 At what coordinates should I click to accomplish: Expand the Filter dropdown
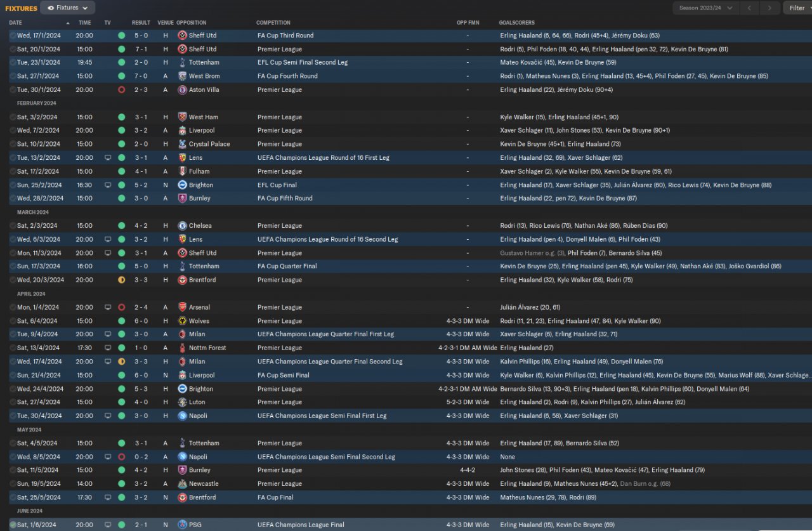pyautogui.click(x=797, y=8)
